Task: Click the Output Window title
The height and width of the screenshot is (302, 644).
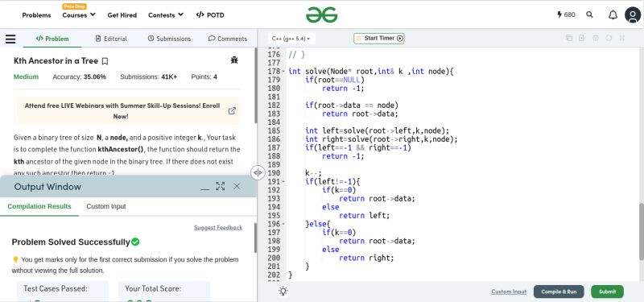Action: 47,187
